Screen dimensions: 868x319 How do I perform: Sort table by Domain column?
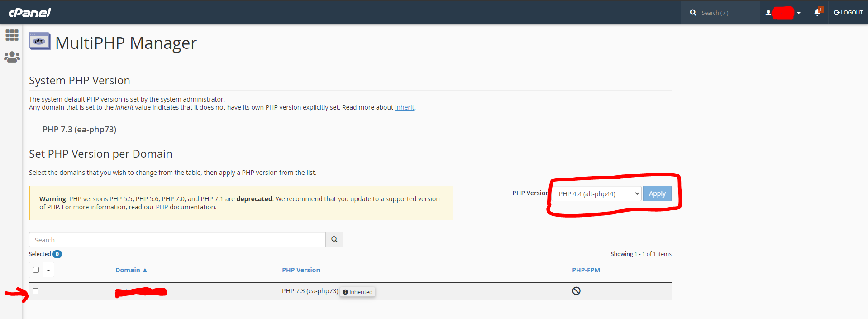(131, 270)
